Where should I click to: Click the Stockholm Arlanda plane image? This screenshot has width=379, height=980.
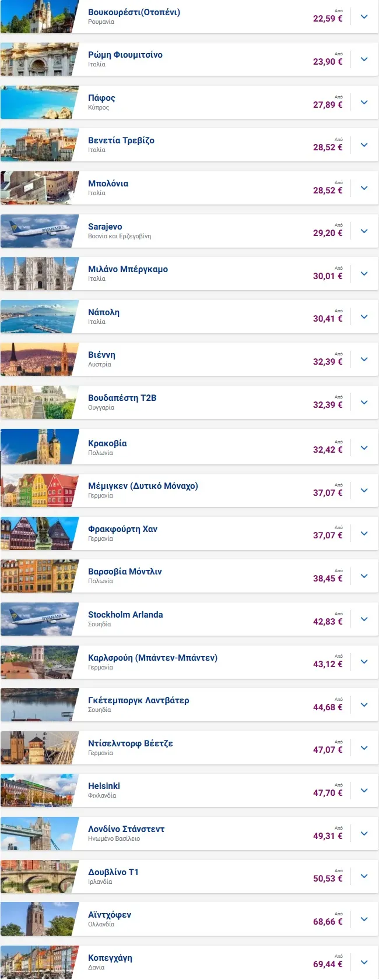[x=39, y=619]
